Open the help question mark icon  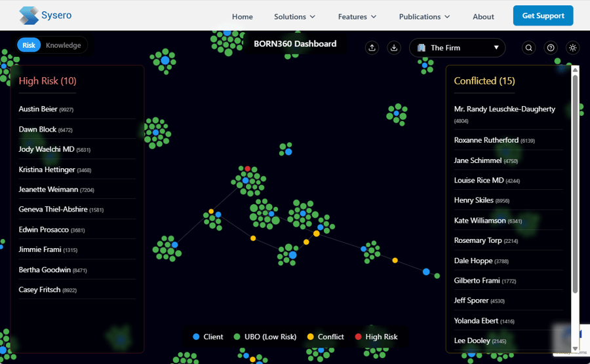(x=551, y=48)
